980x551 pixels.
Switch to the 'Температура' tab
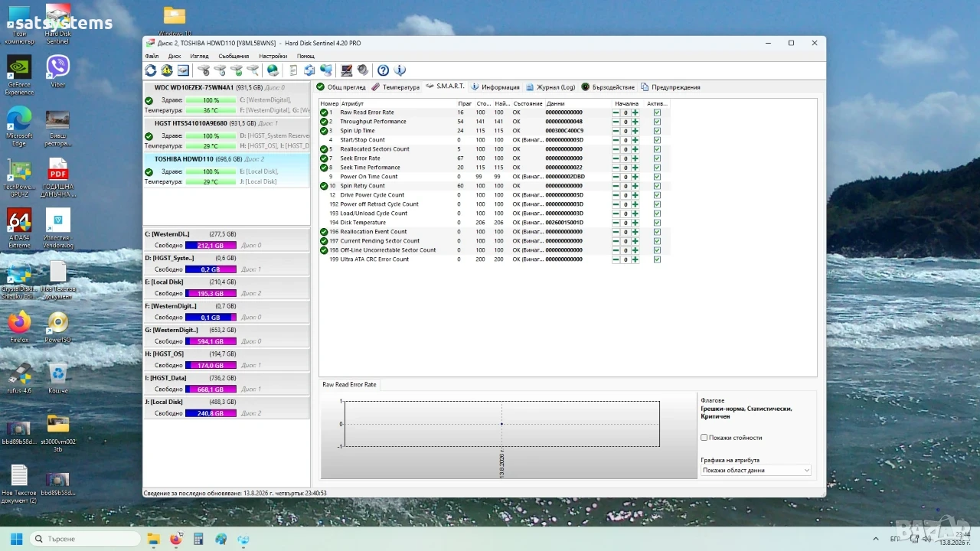(x=396, y=87)
